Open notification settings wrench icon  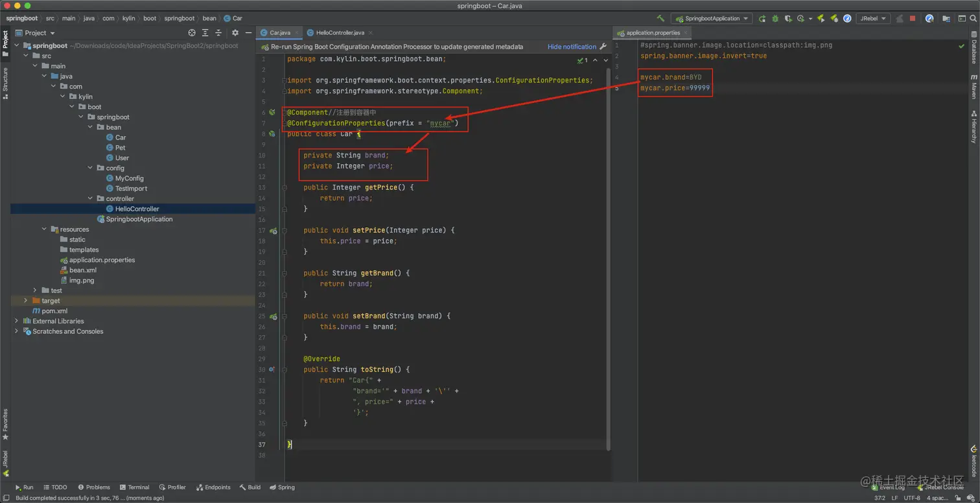click(x=603, y=47)
